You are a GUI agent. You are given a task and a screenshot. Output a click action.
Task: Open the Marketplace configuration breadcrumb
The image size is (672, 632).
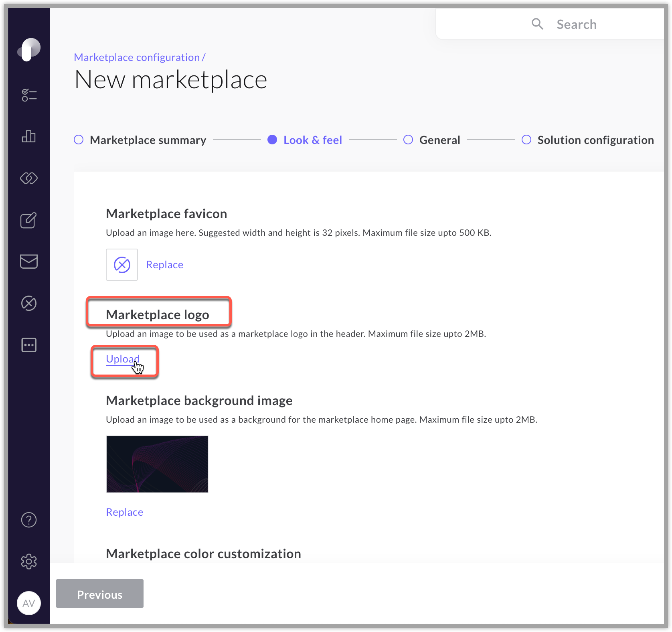click(x=137, y=57)
